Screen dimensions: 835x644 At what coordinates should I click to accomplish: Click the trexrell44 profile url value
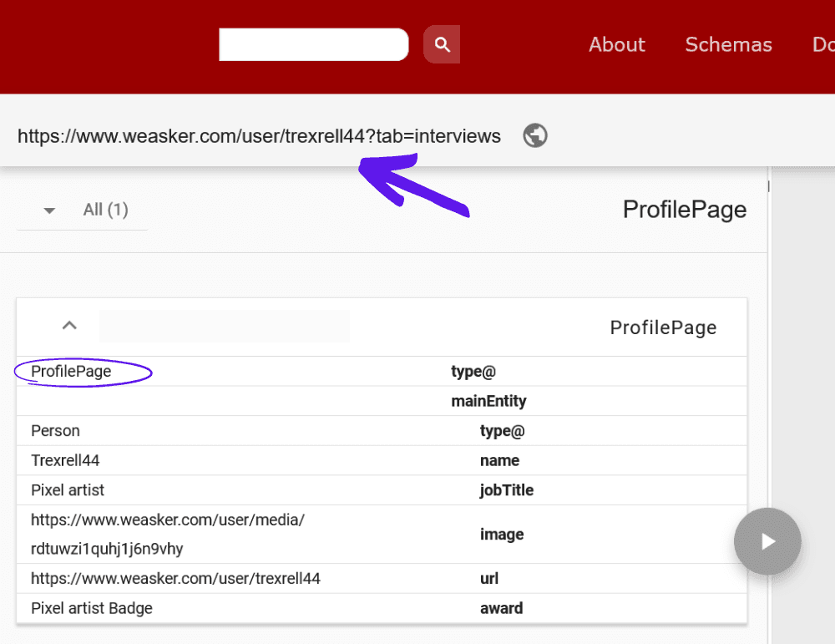coord(175,579)
